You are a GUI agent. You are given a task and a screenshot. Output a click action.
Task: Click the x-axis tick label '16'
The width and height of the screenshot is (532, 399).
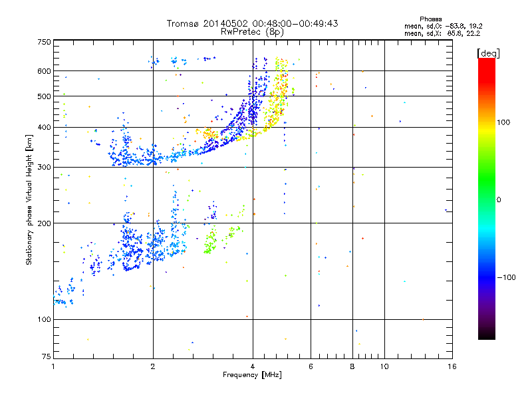click(x=452, y=366)
